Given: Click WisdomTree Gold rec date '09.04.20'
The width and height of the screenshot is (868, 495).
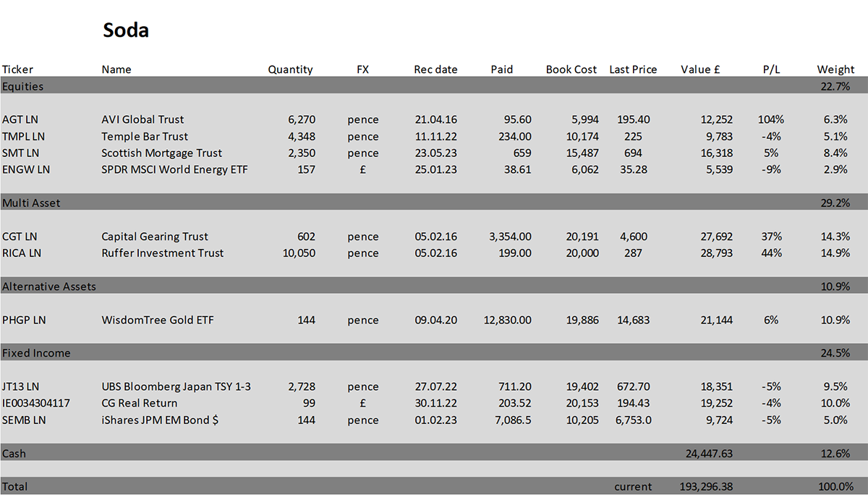Looking at the screenshot, I should (435, 320).
